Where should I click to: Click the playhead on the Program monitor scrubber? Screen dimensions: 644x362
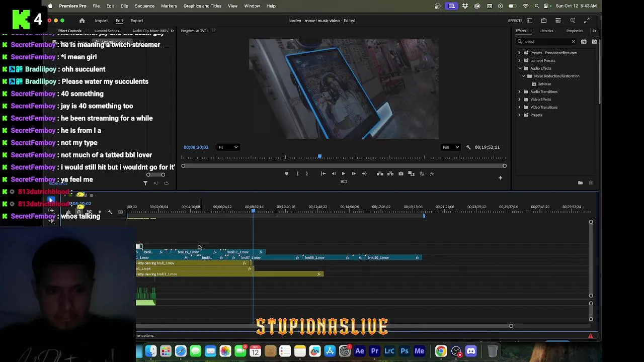click(x=319, y=157)
